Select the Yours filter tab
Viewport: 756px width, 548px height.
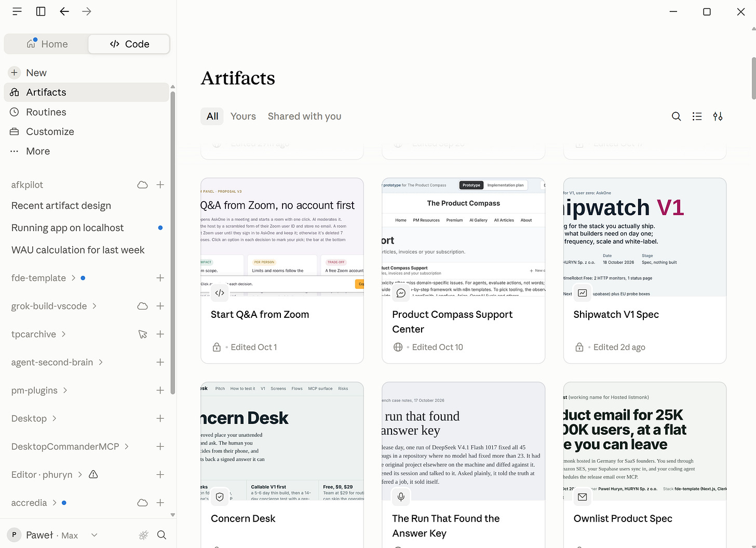(243, 116)
